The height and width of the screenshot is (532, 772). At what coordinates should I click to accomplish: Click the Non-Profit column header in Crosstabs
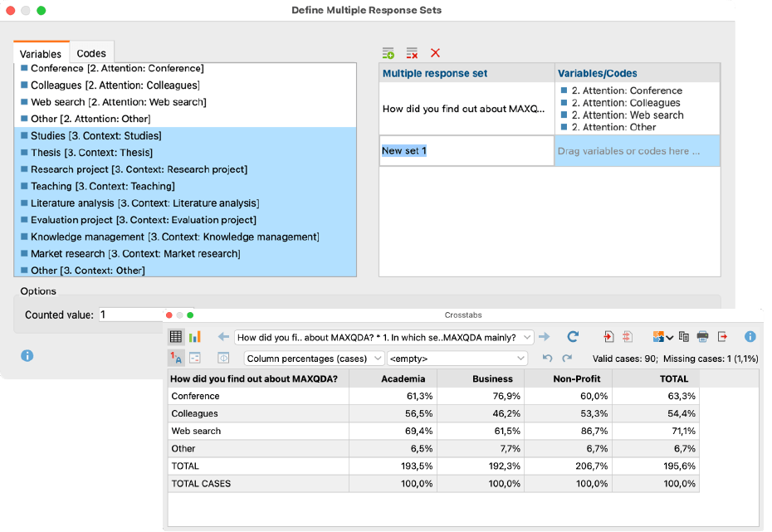[x=568, y=378]
